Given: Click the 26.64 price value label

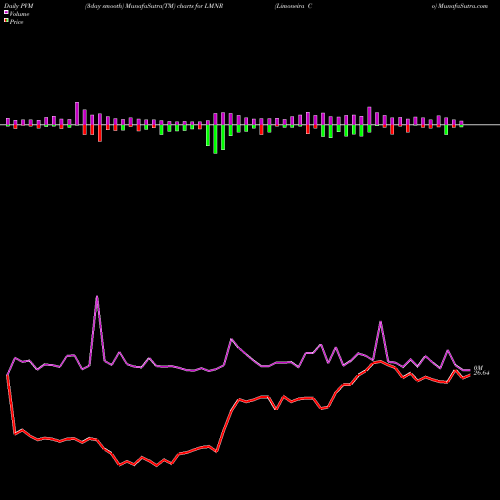Looking at the screenshot, I should (481, 373).
